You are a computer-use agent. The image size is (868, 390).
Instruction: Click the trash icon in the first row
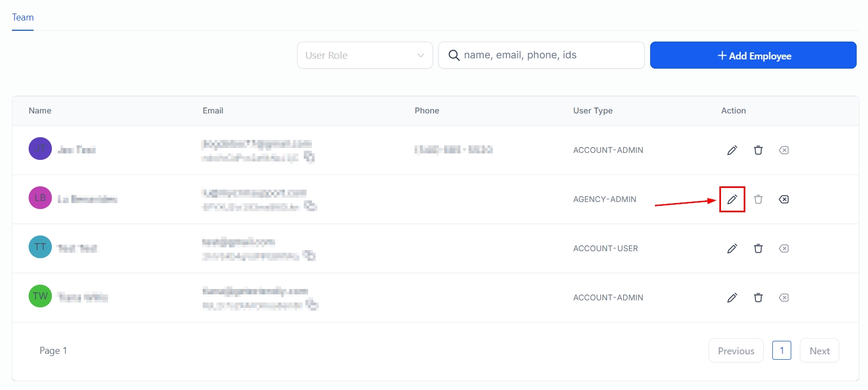(x=758, y=150)
